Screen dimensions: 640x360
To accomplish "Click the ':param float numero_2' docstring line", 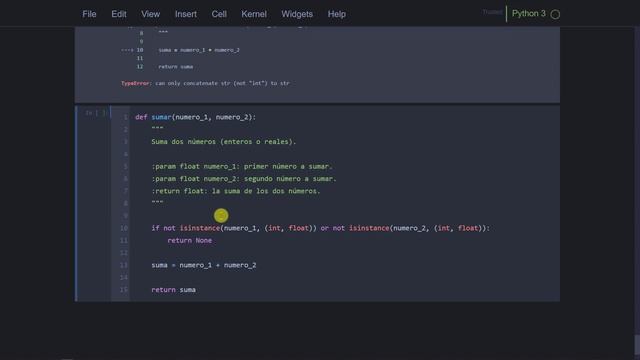I will [x=244, y=179].
